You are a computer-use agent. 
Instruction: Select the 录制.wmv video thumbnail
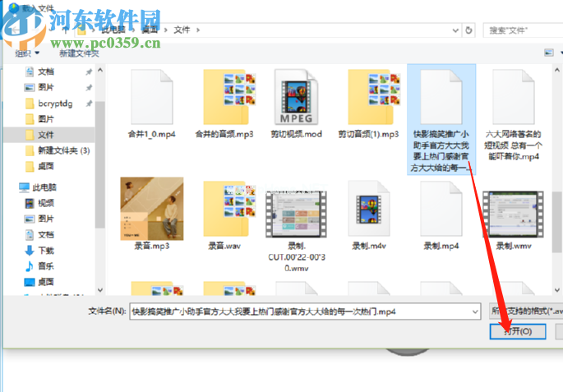click(513, 210)
